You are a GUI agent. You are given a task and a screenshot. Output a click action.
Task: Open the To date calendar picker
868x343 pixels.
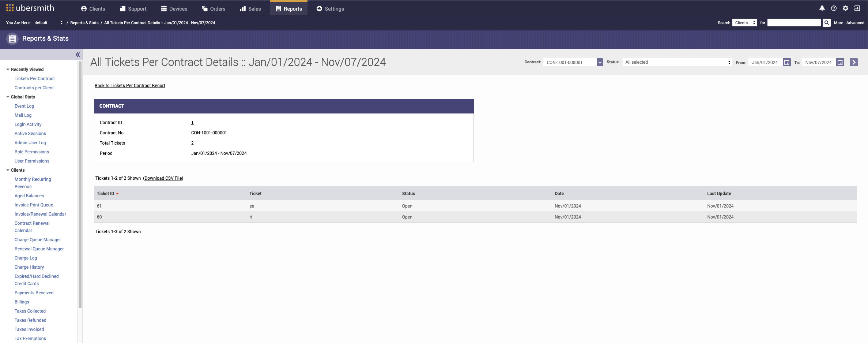point(840,62)
